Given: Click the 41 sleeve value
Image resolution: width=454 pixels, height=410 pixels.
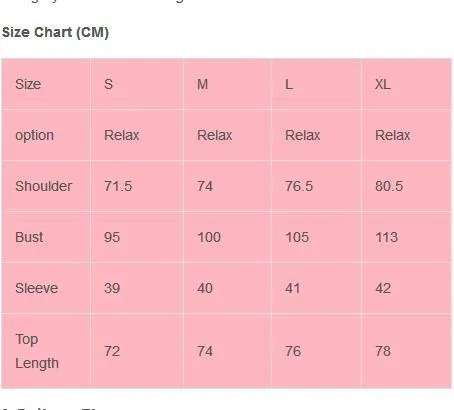Looking at the screenshot, I should [x=293, y=288].
